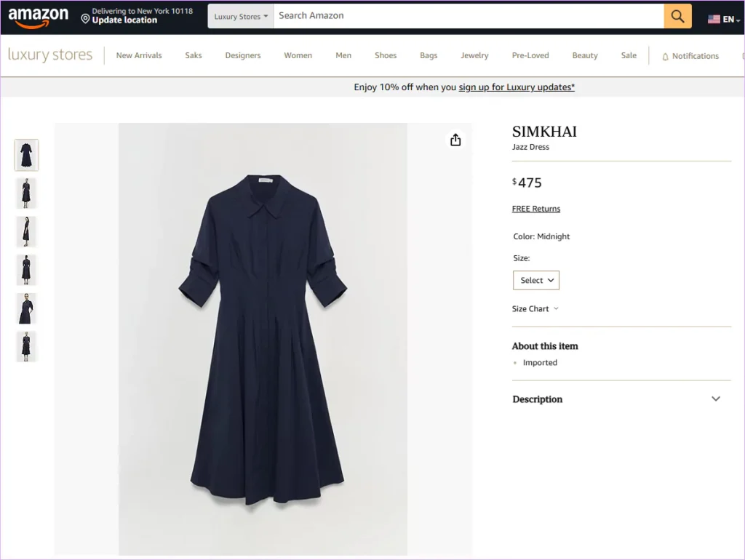Open the Bags menu
This screenshot has width=745, height=560.
point(429,55)
